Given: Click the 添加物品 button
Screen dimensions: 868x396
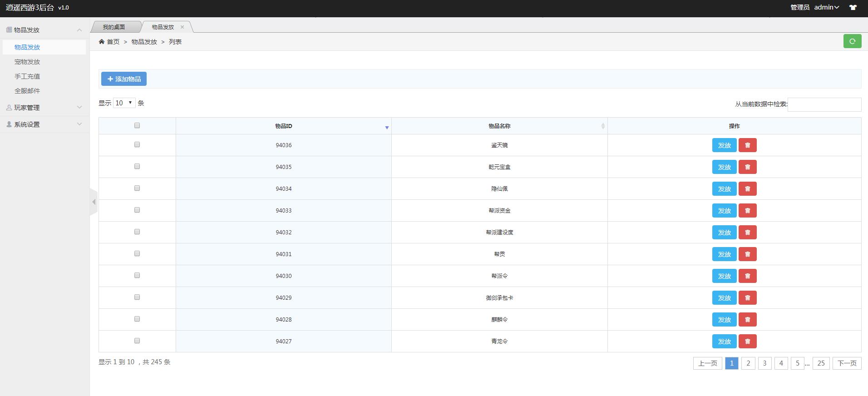Looking at the screenshot, I should pyautogui.click(x=123, y=79).
